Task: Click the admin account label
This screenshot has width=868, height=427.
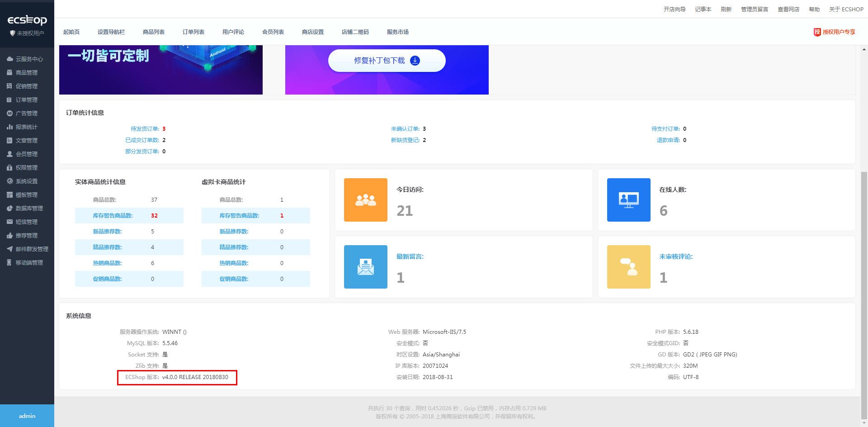Action: 27,416
